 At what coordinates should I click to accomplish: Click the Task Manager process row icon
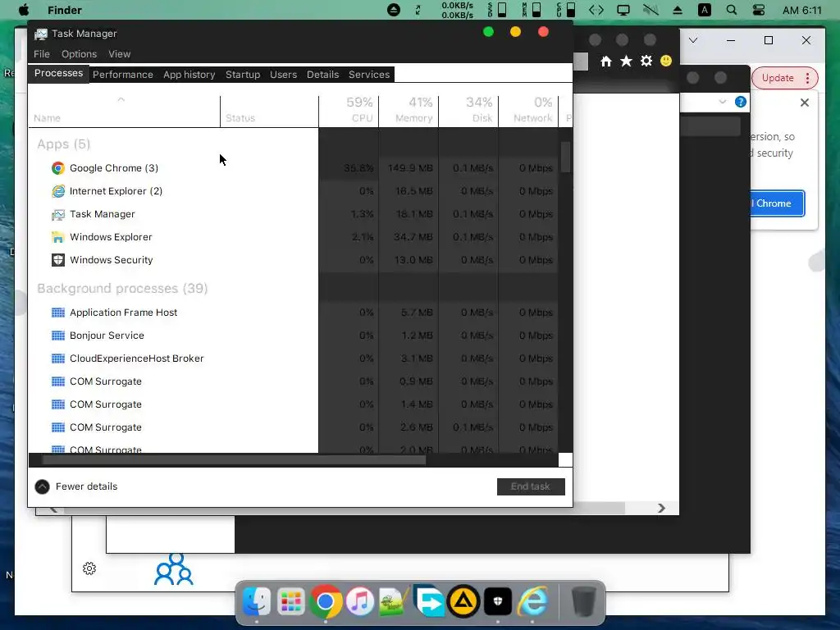(x=58, y=214)
